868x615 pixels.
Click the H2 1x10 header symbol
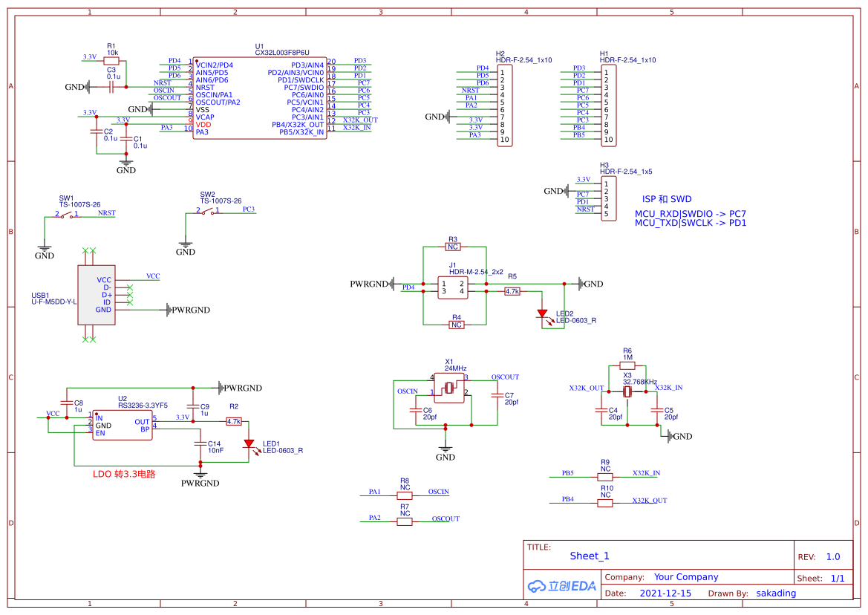(x=504, y=106)
